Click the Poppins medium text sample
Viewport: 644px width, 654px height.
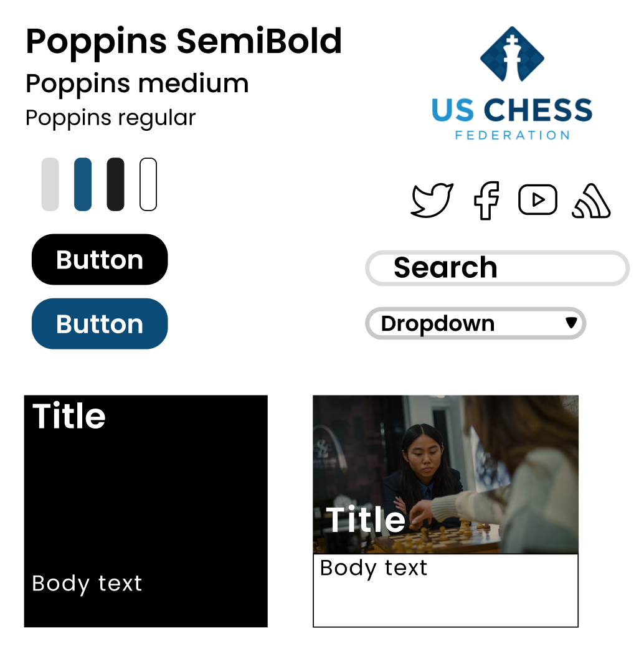pyautogui.click(x=137, y=83)
